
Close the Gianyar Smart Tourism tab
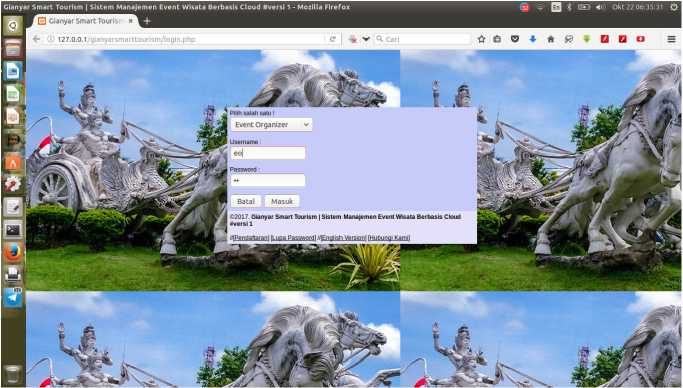[130, 21]
